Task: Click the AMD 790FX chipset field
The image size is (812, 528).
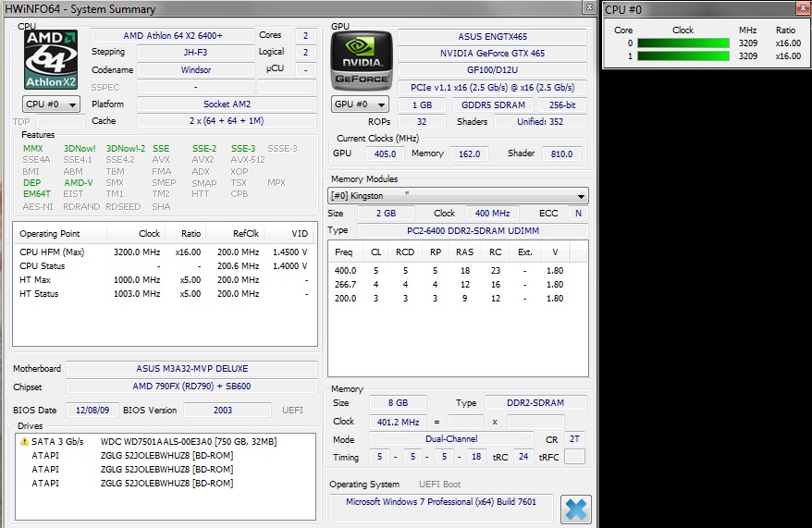Action: 191,387
